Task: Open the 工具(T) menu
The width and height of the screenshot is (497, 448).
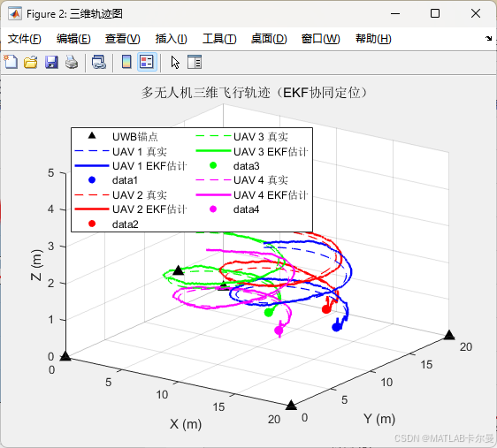Action: click(x=219, y=39)
